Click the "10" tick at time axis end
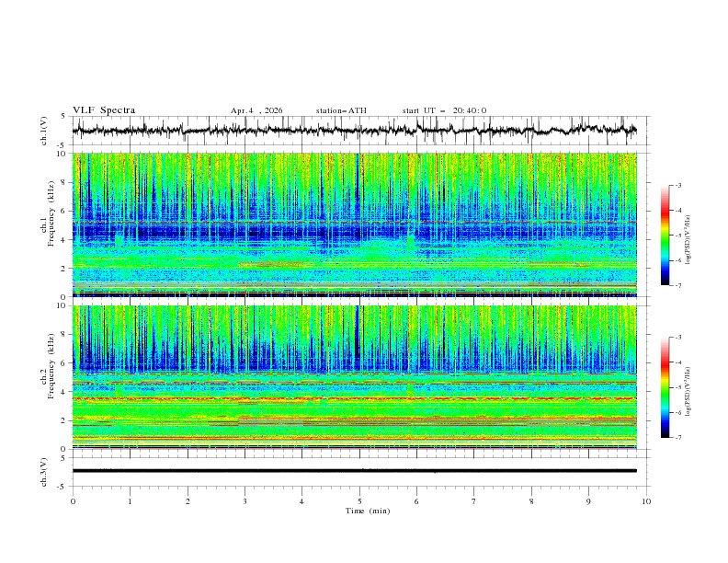 click(646, 501)
